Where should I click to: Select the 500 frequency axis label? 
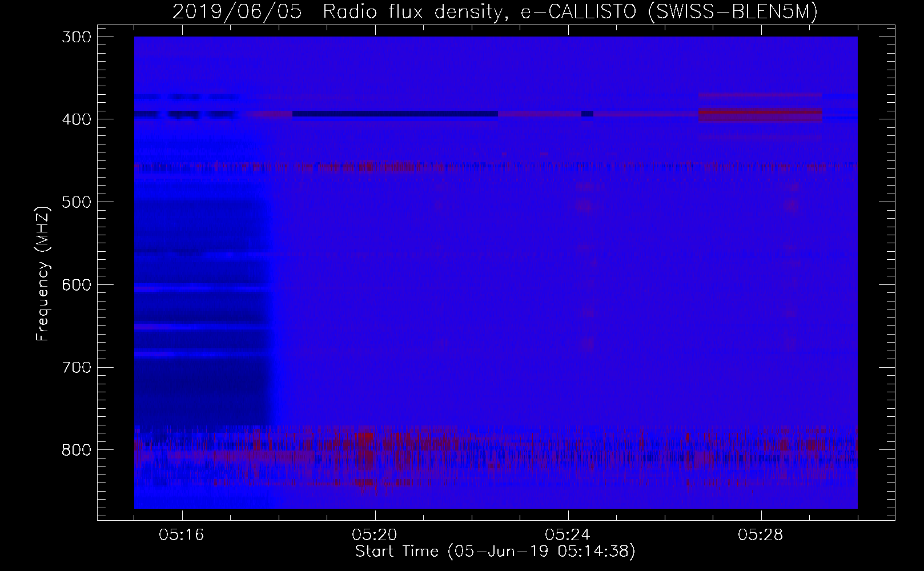tap(76, 202)
